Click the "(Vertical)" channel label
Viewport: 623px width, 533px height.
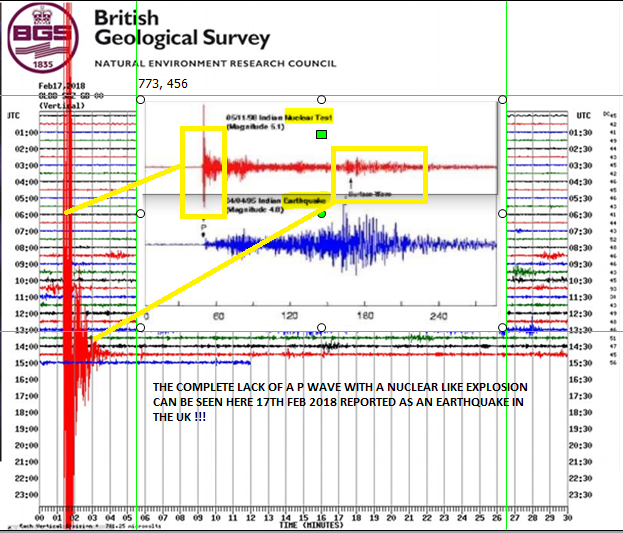tap(62, 106)
